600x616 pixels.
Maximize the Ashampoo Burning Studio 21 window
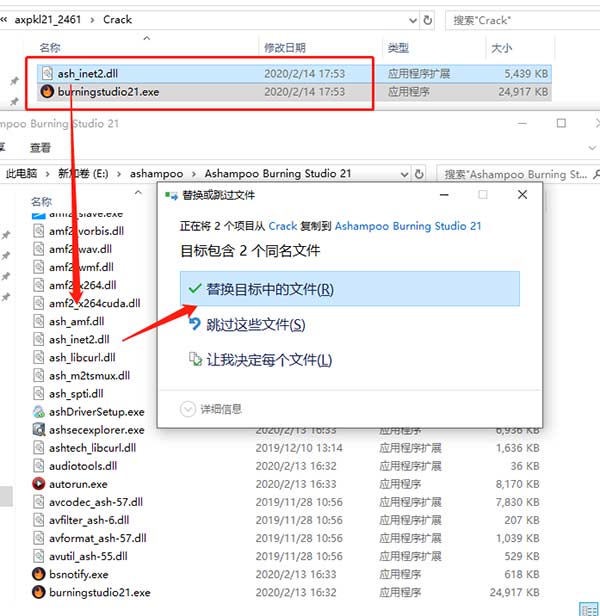[561, 123]
